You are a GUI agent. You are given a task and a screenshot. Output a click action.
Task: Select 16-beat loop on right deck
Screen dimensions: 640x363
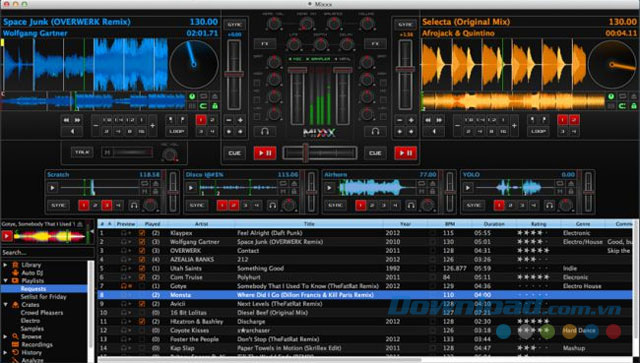(503, 131)
